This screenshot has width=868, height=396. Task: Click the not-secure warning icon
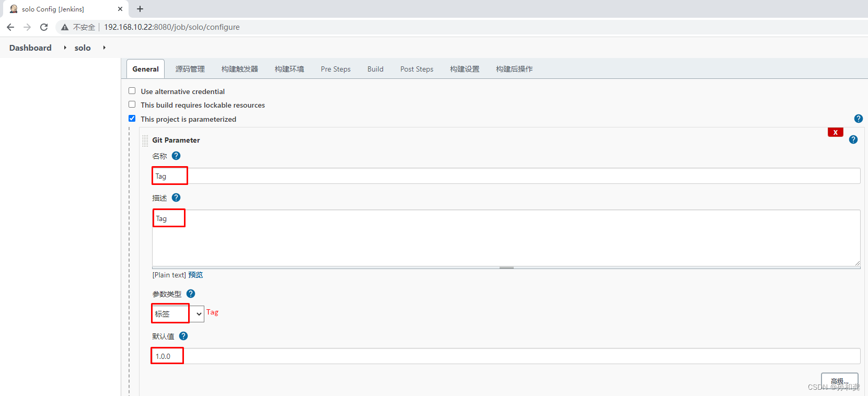coord(65,27)
